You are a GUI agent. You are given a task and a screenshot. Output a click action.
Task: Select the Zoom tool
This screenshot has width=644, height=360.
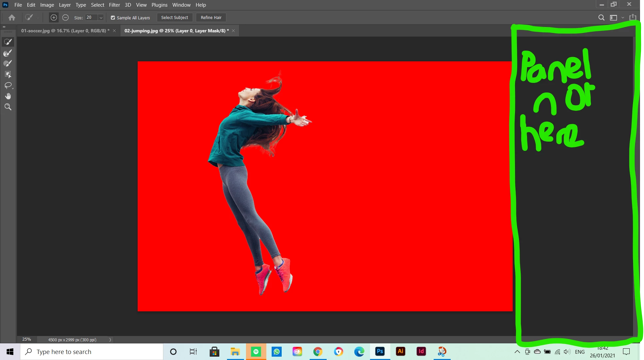pyautogui.click(x=8, y=107)
